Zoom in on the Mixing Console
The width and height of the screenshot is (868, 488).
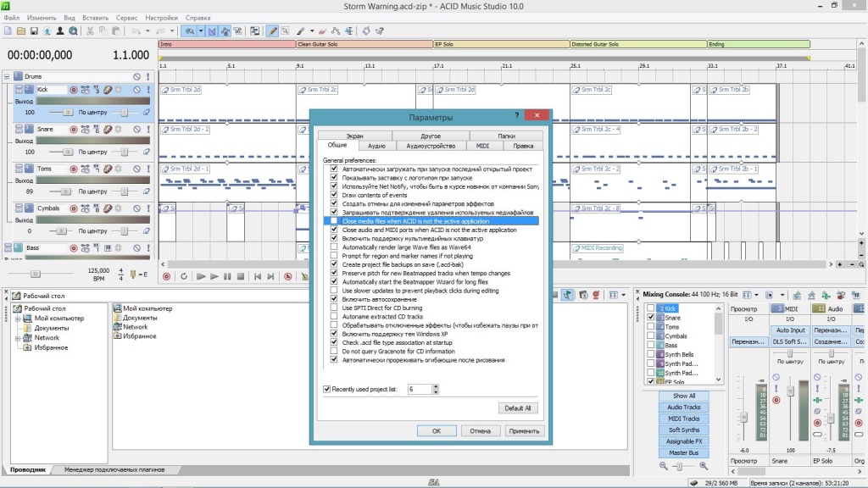coord(704,467)
